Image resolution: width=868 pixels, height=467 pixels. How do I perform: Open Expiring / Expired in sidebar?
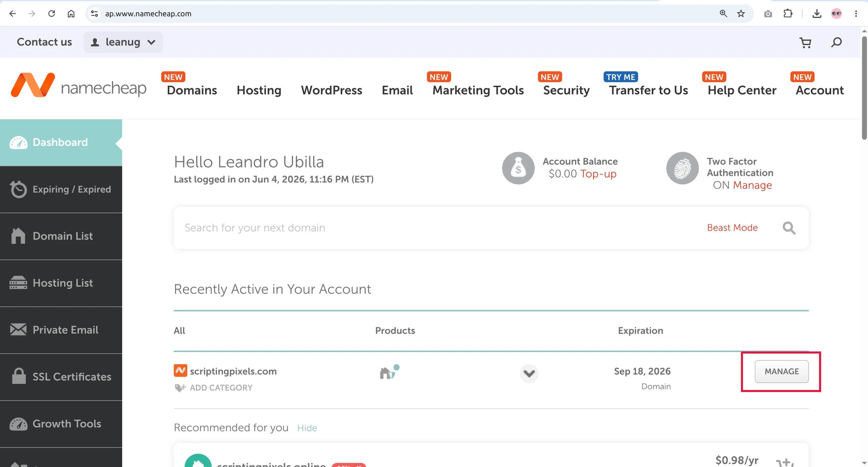61,189
